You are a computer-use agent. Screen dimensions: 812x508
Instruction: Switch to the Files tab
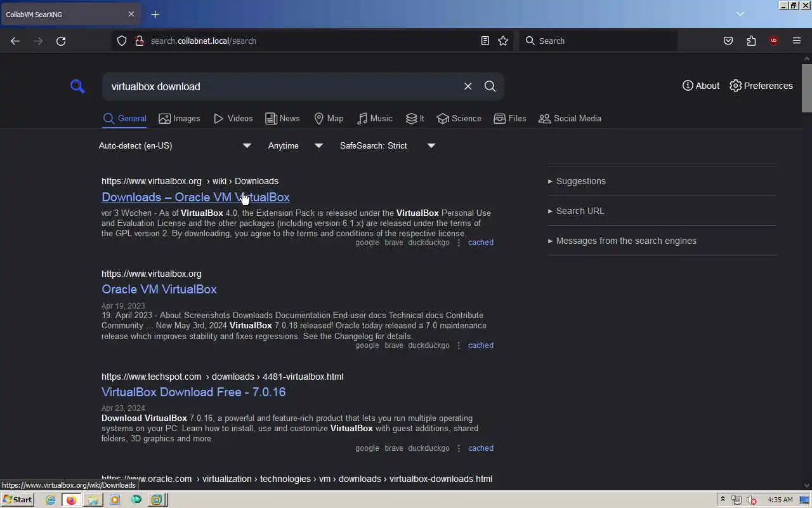(509, 119)
